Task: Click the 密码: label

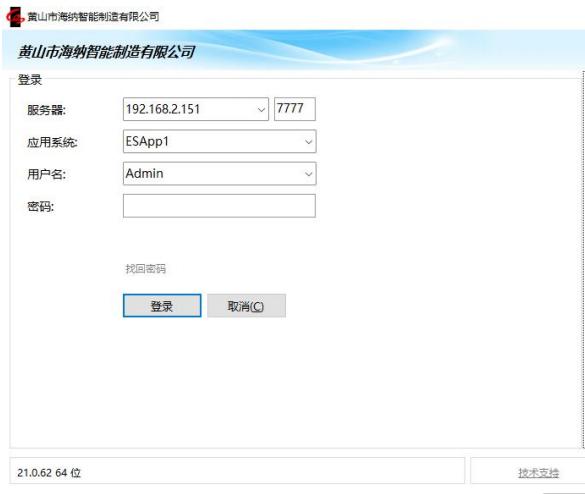Action: tap(40, 206)
